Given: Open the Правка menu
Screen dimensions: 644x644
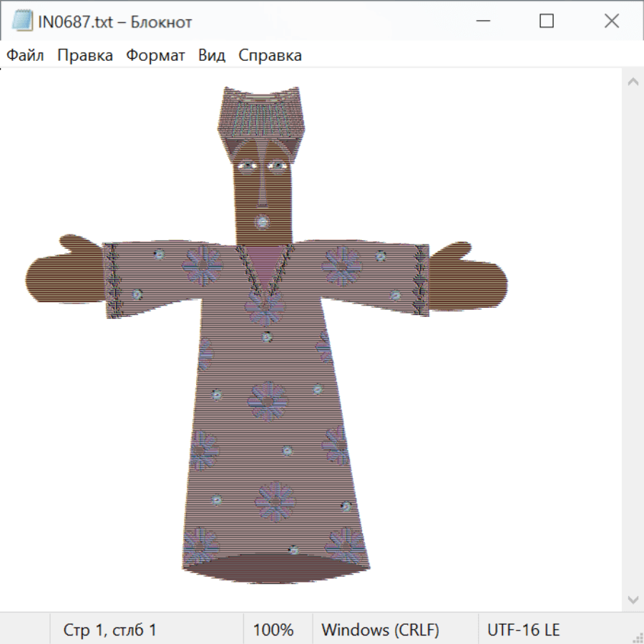Looking at the screenshot, I should [85, 56].
